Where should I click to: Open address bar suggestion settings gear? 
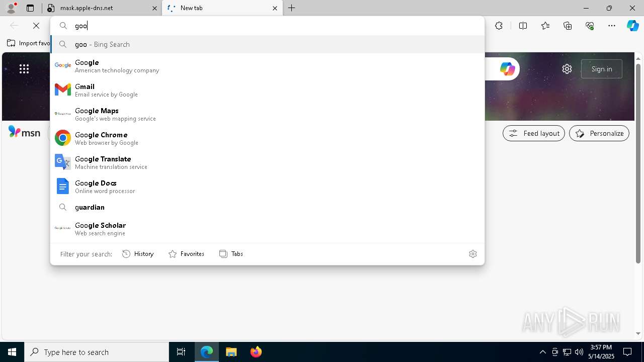pos(472,254)
